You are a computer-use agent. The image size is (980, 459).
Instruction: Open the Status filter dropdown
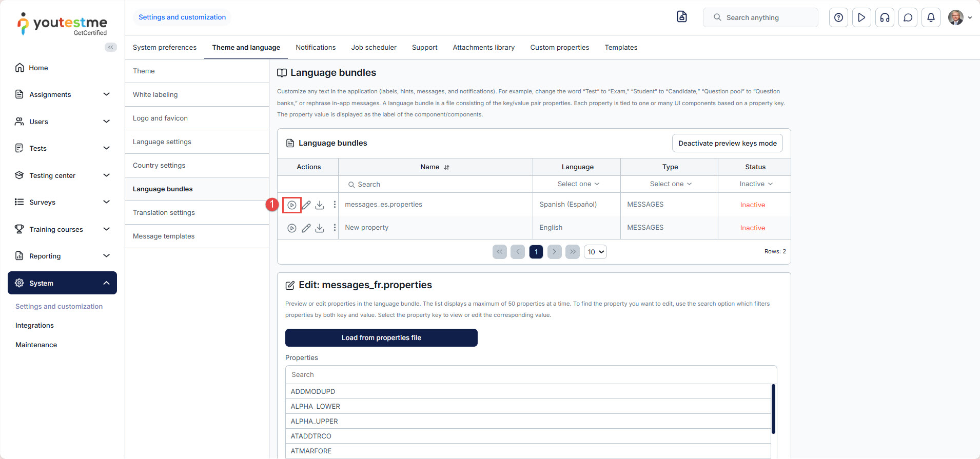point(755,184)
